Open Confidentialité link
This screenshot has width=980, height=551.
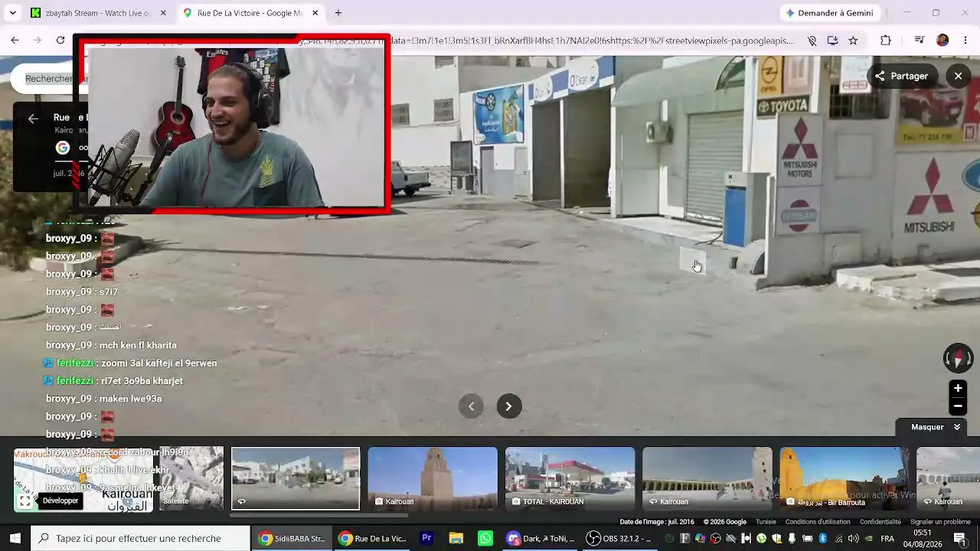pos(880,522)
